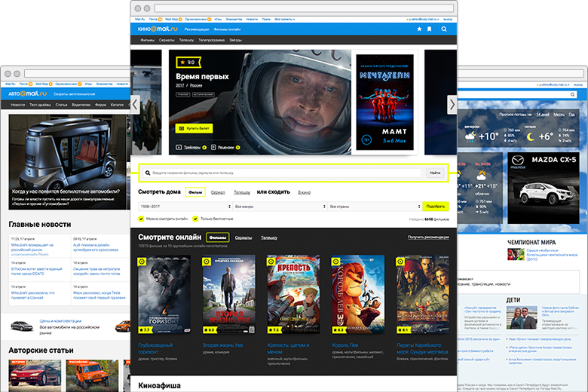Click 8.0 rating badge on Вторая жизнь Уве
588x392 pixels.
210,329
